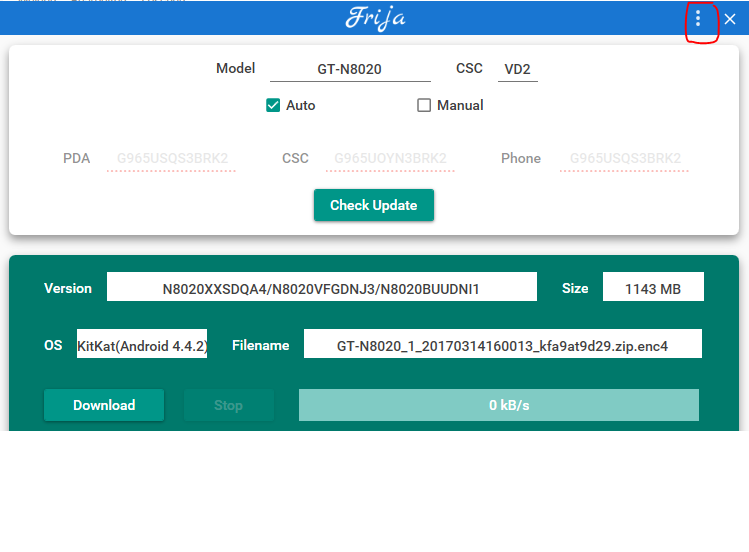Click the CSC field G965UOYN3BRK2
The image size is (749, 552).
click(390, 159)
